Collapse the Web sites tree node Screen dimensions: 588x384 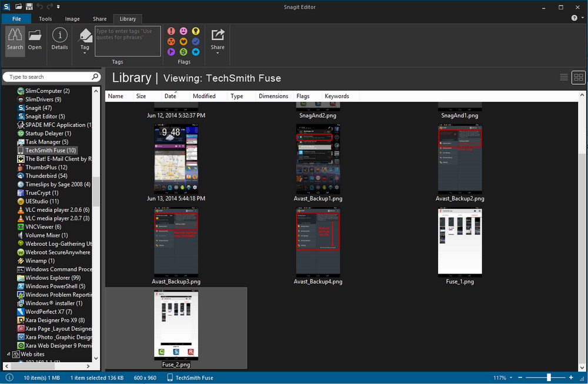point(8,354)
